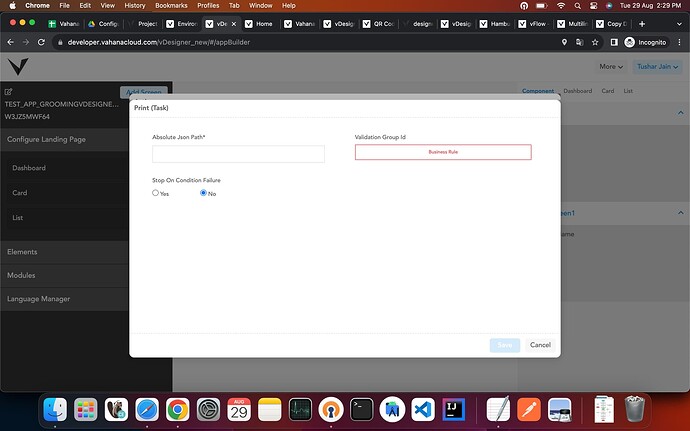Launch OpenVPN Connect from the dock

(331, 410)
